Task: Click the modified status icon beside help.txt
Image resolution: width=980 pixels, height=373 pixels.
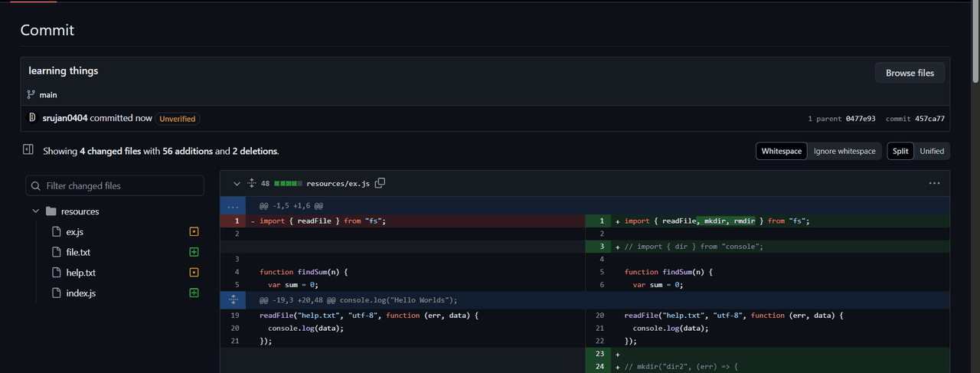Action: coord(194,273)
